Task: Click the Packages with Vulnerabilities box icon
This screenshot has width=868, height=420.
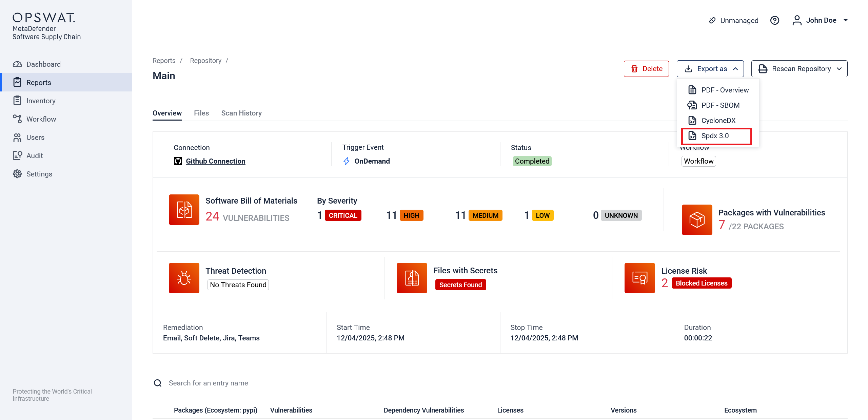Action: [697, 220]
